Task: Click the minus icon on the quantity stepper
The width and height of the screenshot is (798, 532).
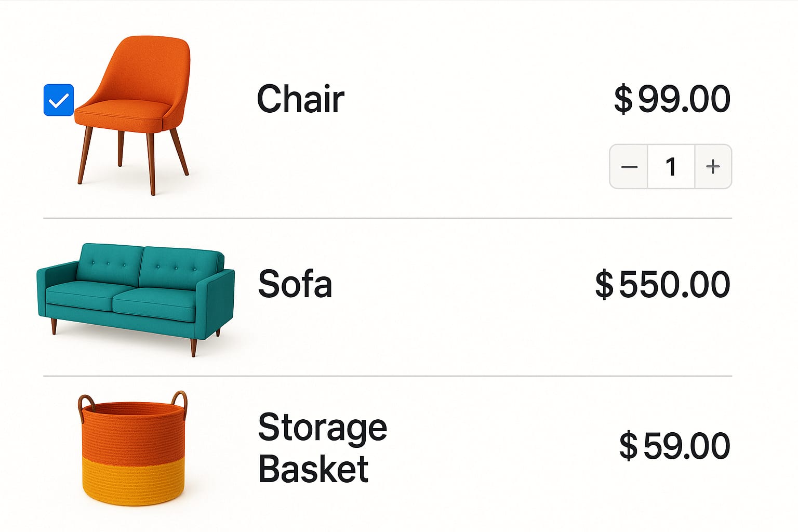Action: pyautogui.click(x=630, y=167)
